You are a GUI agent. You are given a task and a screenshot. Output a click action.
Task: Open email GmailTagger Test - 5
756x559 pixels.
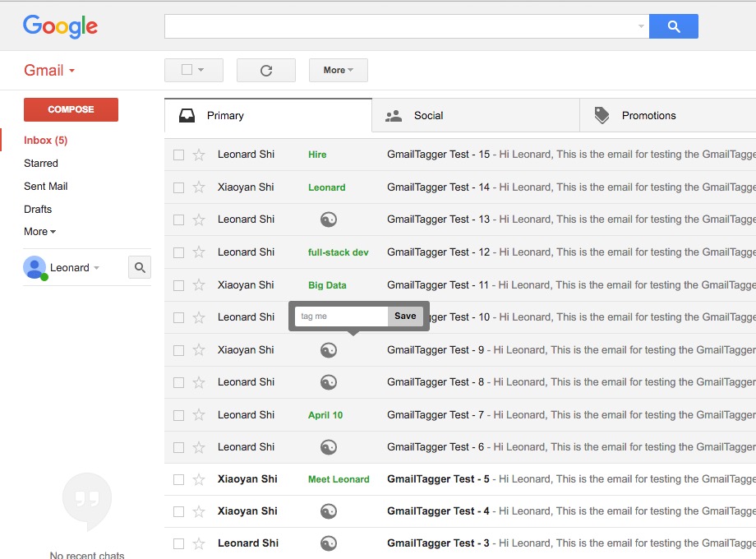[460, 479]
